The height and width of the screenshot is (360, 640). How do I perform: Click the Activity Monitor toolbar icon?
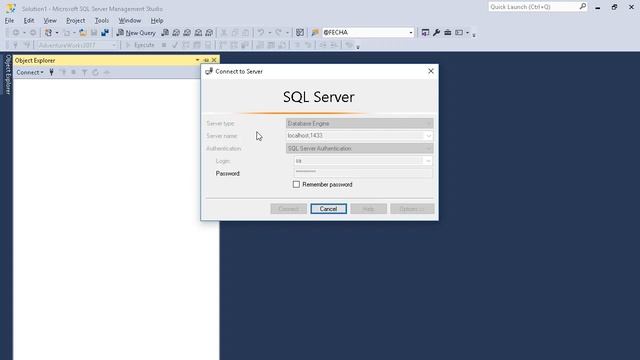tap(300, 33)
